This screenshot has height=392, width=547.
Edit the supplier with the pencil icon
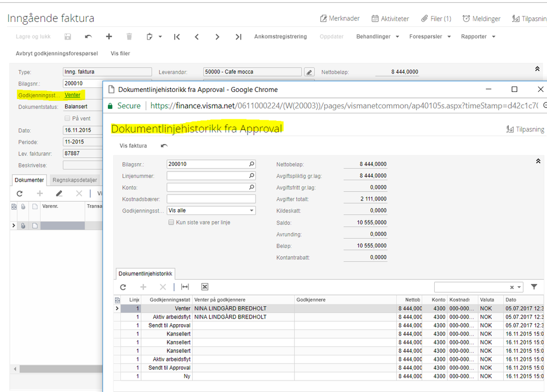[309, 72]
